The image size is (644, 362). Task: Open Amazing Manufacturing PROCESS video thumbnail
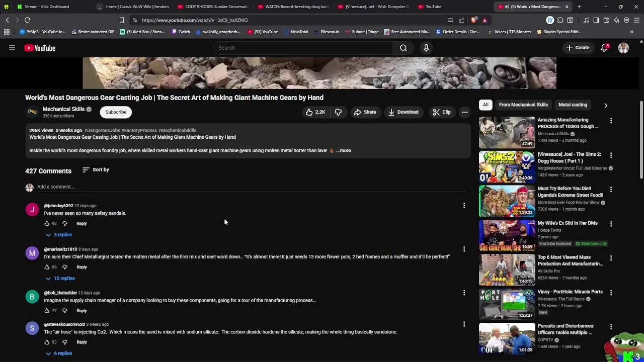(507, 132)
